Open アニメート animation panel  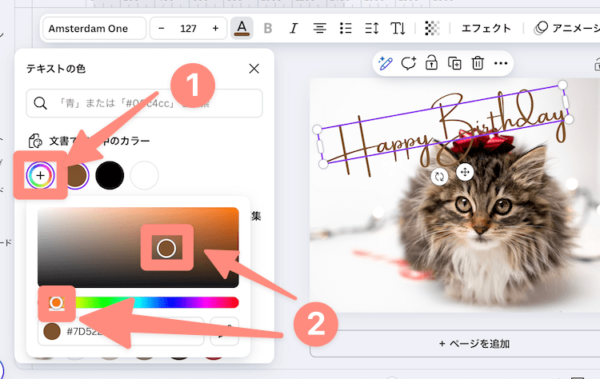[567, 28]
